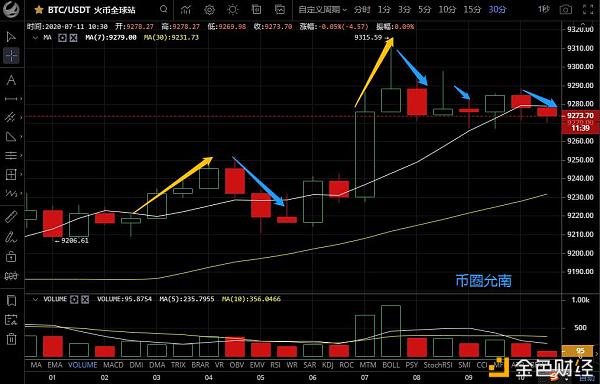Expand the grid box tool submenu arrow
Image resolution: width=600 pixels, height=384 pixels.
[21, 175]
